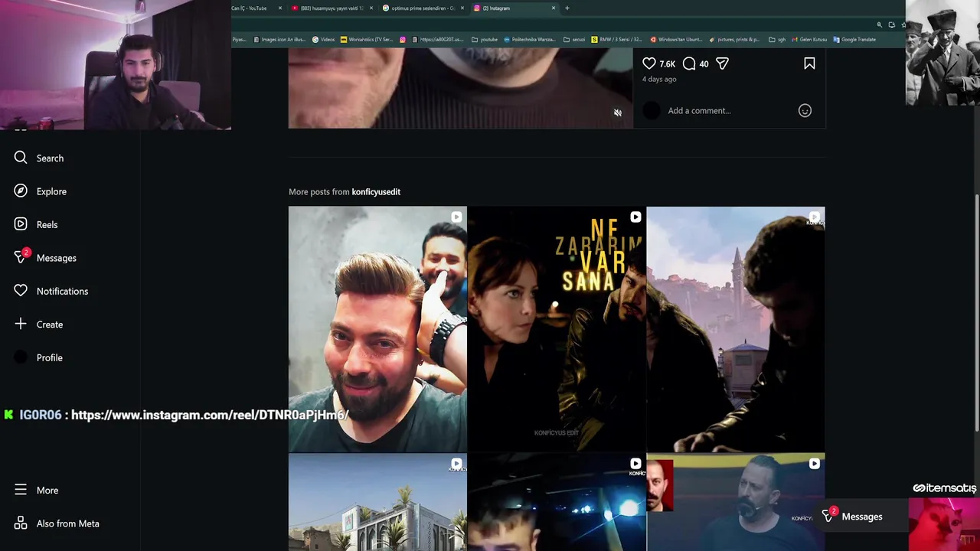The height and width of the screenshot is (551, 980).
Task: Open the More hamburger menu
Action: [21, 490]
